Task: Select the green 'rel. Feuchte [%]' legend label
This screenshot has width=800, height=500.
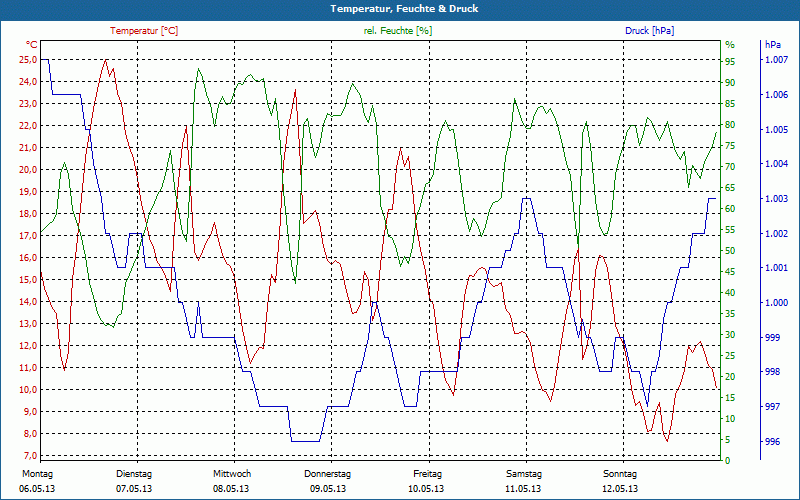Action: (x=397, y=31)
